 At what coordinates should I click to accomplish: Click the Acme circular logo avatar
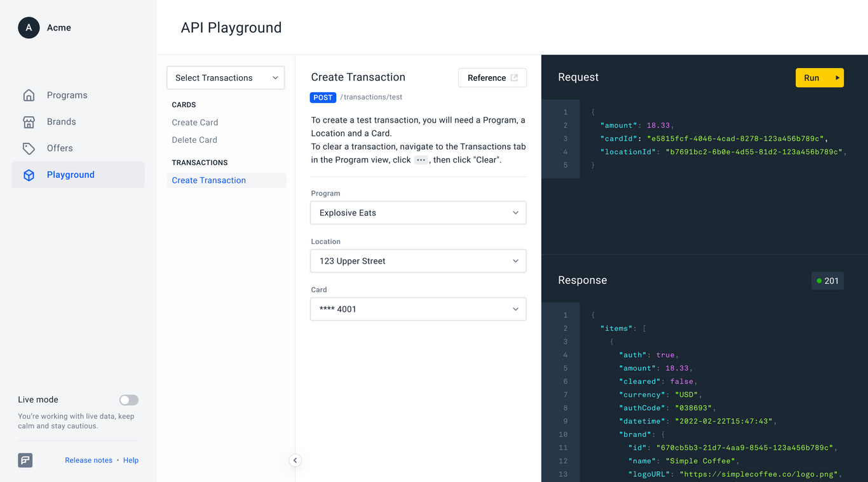click(29, 27)
